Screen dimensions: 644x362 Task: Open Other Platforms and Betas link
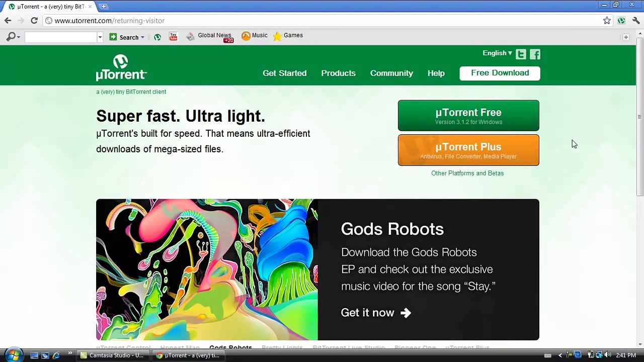click(467, 173)
